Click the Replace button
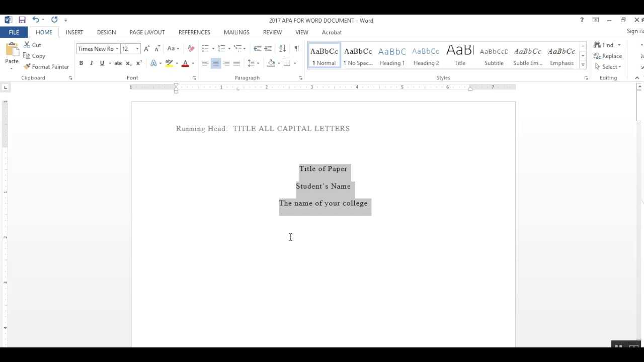The width and height of the screenshot is (644, 362). click(x=608, y=56)
